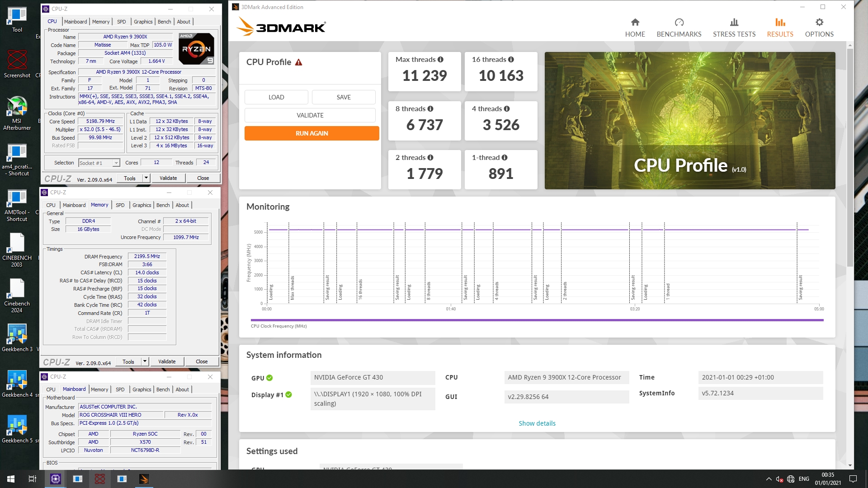The width and height of the screenshot is (868, 488).
Task: Click Tools button in top CPU-Z window
Action: (130, 178)
